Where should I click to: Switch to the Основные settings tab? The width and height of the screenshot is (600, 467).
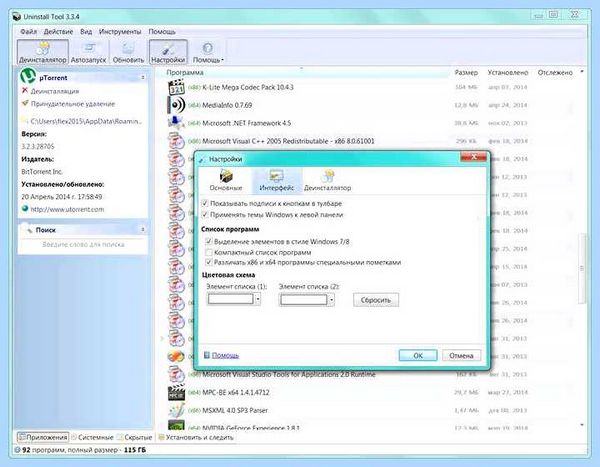click(226, 181)
